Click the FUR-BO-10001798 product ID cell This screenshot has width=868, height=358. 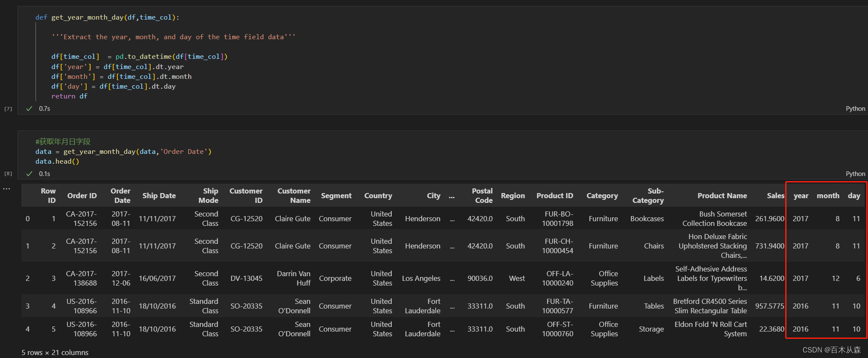pos(558,219)
